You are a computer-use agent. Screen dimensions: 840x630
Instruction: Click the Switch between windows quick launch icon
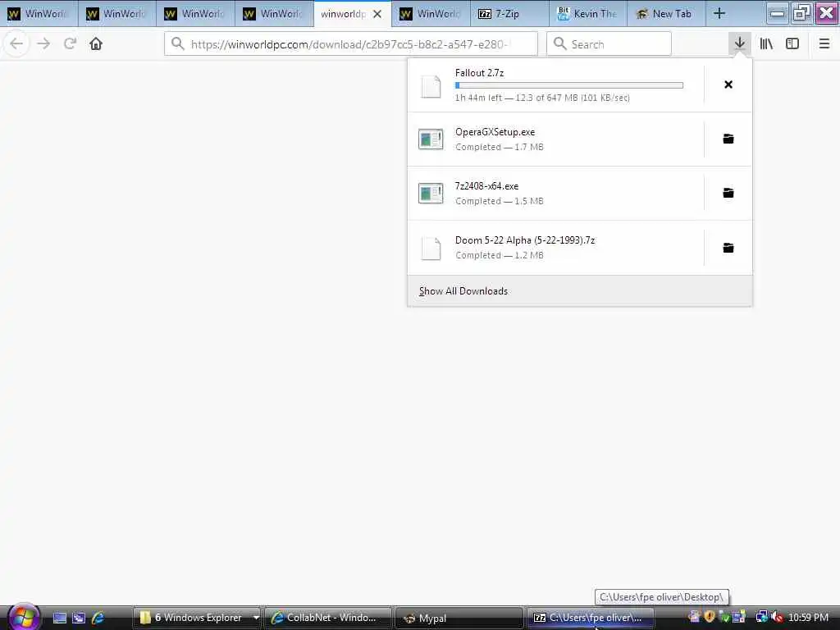click(79, 619)
